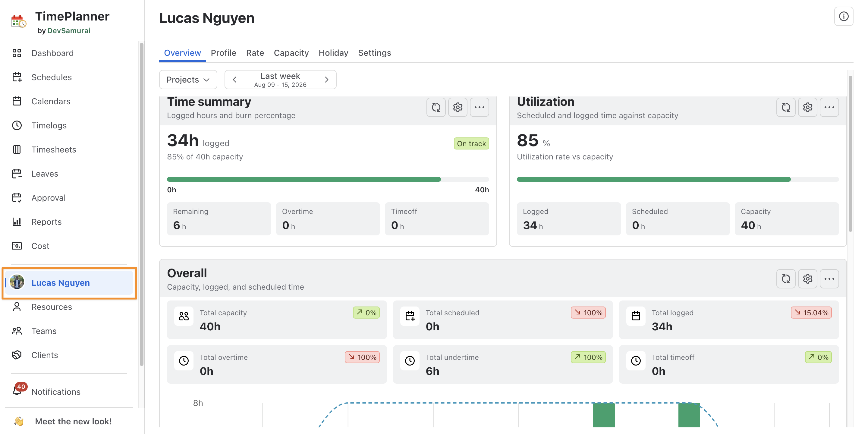Click the Cost money icon
Screen dimensions: 868x434
pos(17,246)
